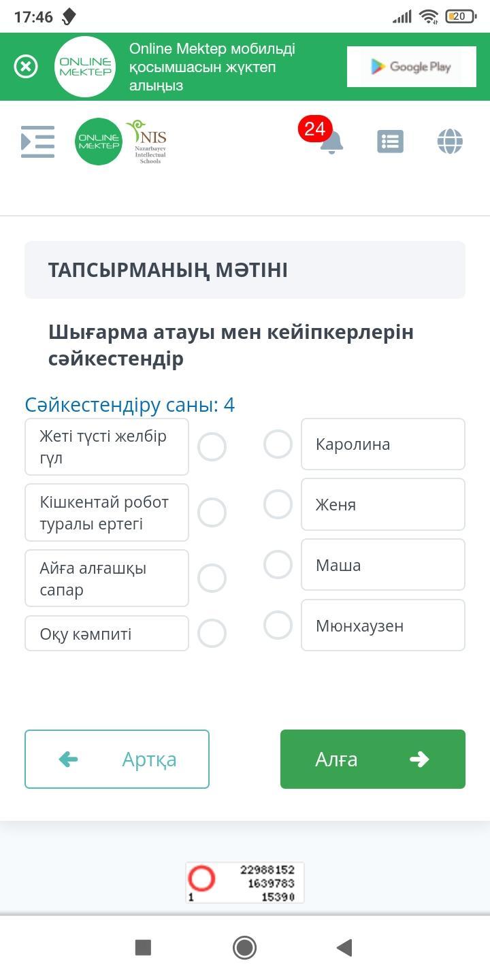
Task: Tap the Android recent apps square
Action: [143, 947]
